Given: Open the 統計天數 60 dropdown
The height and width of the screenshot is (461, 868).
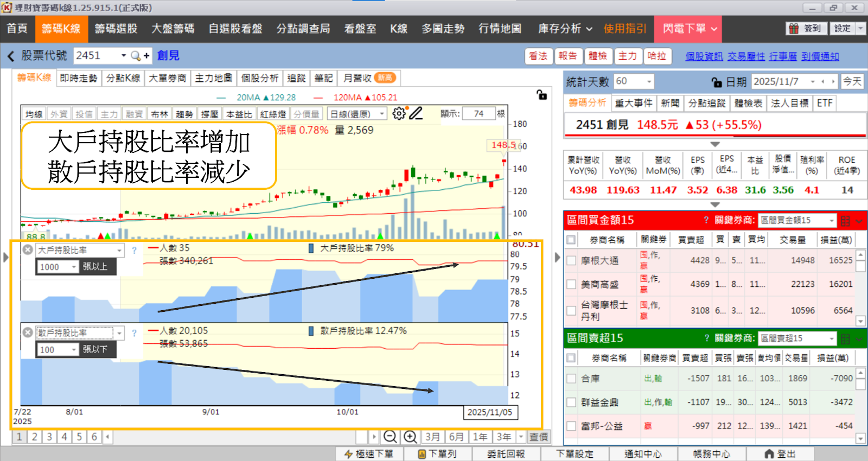Looking at the screenshot, I should point(649,81).
